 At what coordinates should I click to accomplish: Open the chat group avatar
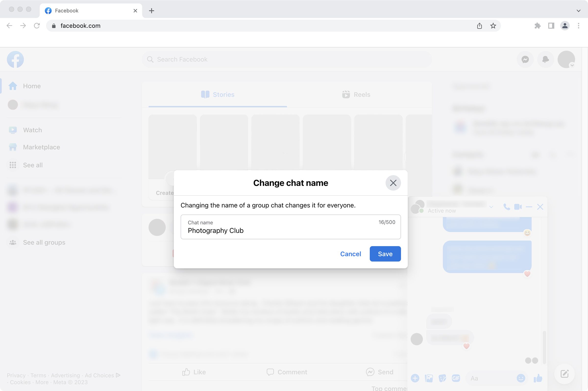(x=417, y=206)
